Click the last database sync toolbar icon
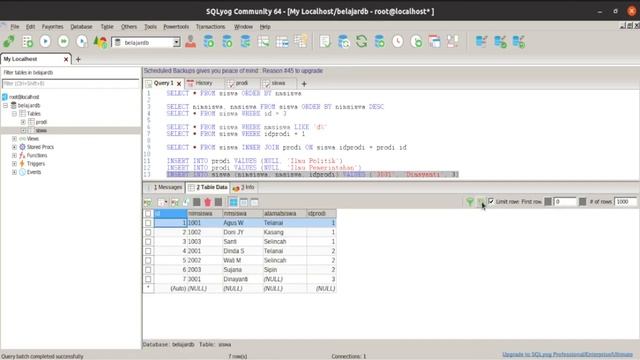The width and height of the screenshot is (640, 360). pyautogui.click(x=519, y=41)
